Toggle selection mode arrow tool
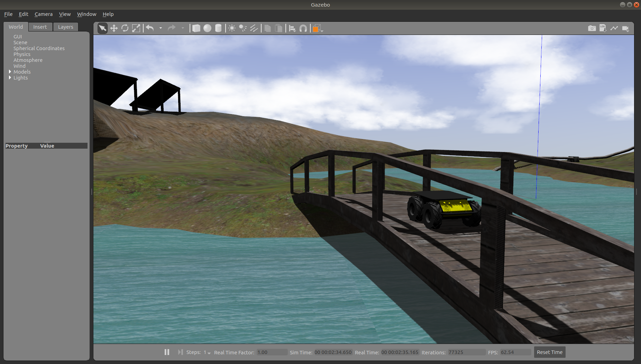 click(x=102, y=28)
